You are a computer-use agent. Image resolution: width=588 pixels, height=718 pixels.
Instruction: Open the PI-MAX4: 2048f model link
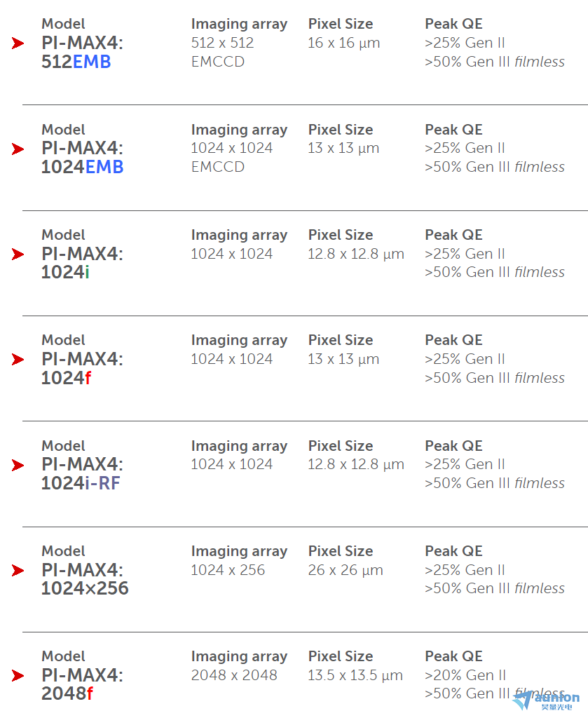pyautogui.click(x=83, y=684)
